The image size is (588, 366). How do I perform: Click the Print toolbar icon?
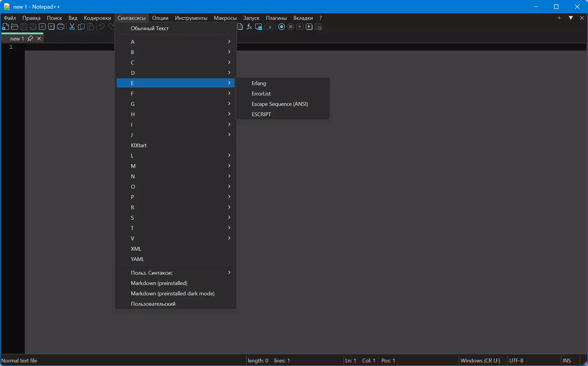click(x=61, y=27)
